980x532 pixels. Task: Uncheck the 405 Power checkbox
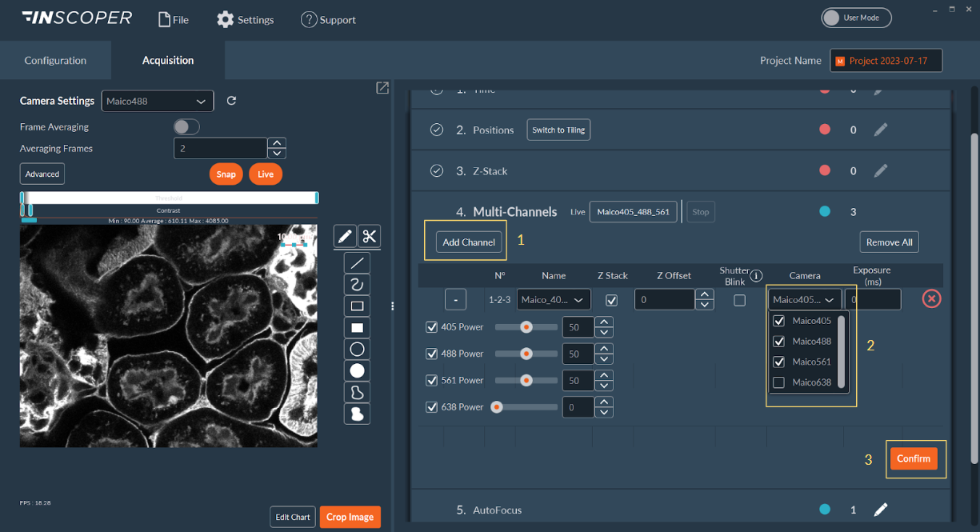[x=432, y=326]
